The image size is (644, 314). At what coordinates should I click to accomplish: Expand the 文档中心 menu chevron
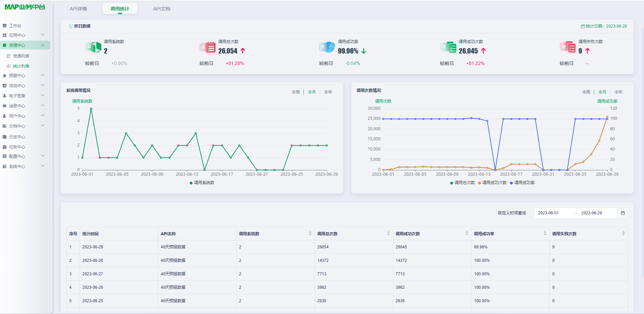pyautogui.click(x=43, y=126)
